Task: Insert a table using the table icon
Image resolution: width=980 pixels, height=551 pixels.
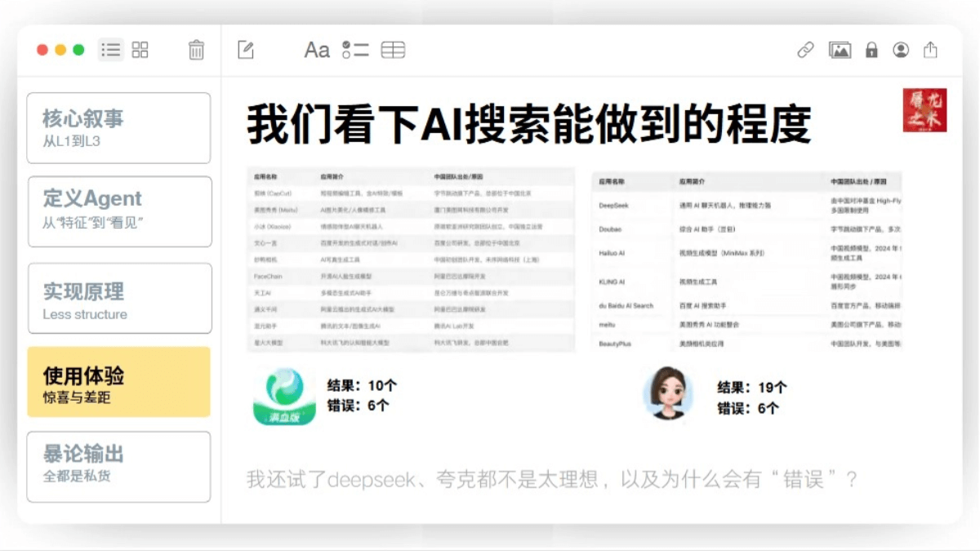Action: click(393, 50)
